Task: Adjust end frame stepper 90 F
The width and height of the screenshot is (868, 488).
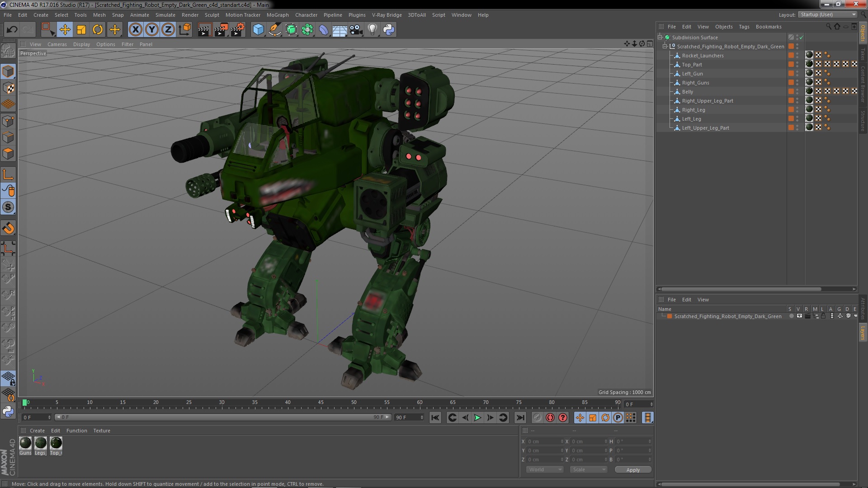Action: pyautogui.click(x=422, y=418)
